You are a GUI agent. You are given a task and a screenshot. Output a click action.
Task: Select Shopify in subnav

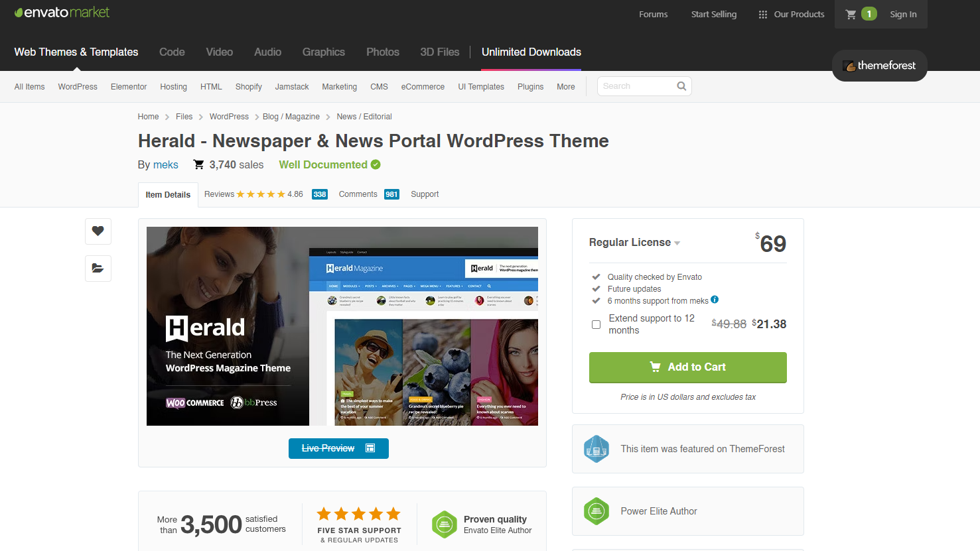[x=249, y=87]
